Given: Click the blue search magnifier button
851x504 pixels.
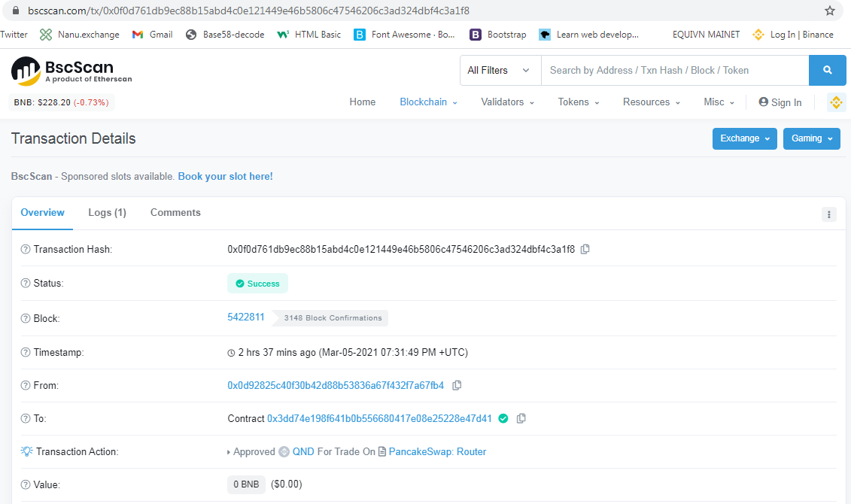Looking at the screenshot, I should click(827, 70).
